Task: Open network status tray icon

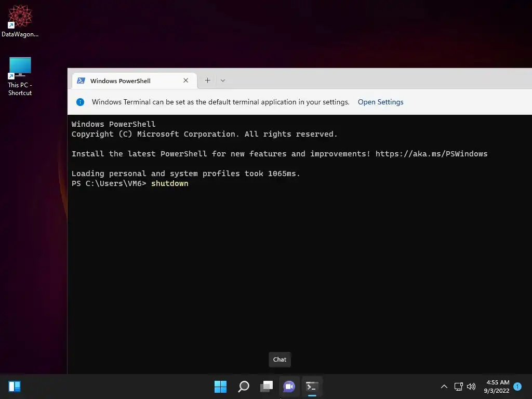Action: (458, 387)
